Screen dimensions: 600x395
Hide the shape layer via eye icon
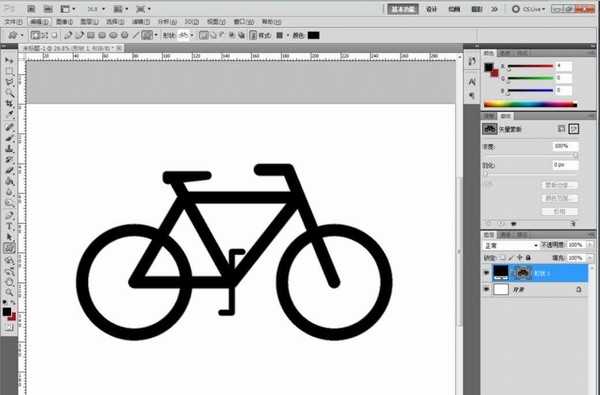pyautogui.click(x=486, y=273)
